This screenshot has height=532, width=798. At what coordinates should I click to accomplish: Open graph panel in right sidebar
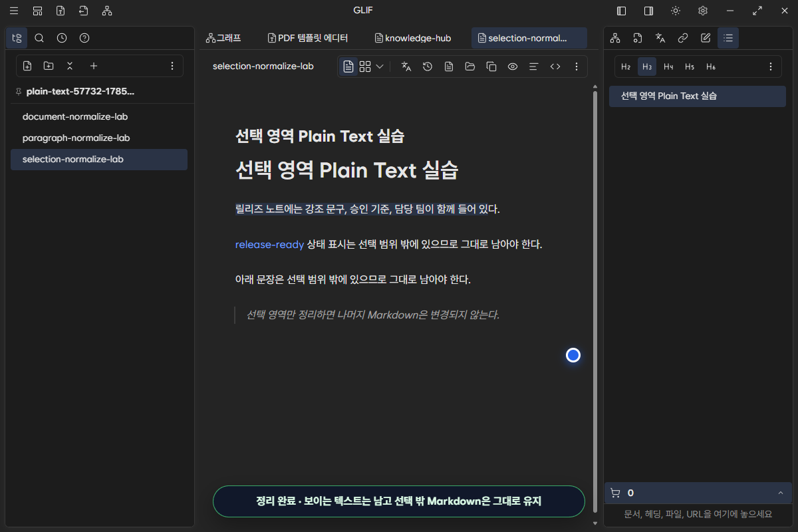click(x=615, y=38)
